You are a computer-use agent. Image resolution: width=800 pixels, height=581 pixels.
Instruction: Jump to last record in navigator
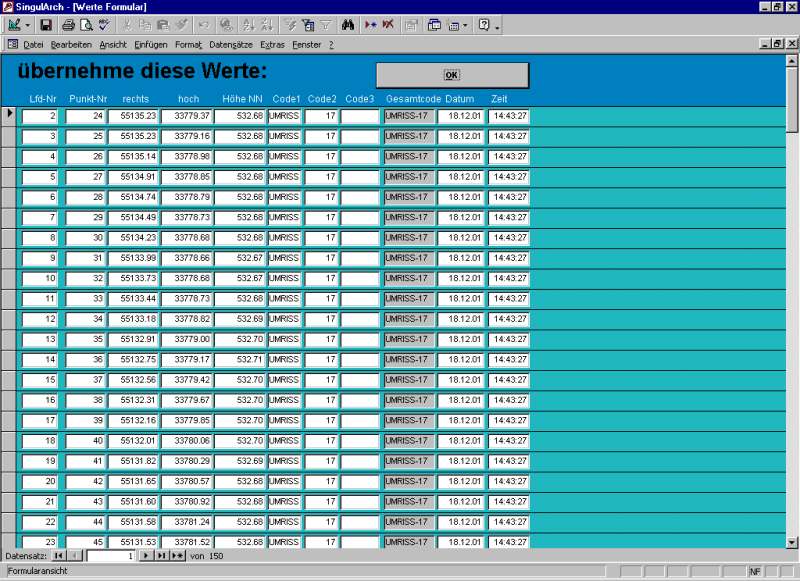(x=161, y=555)
